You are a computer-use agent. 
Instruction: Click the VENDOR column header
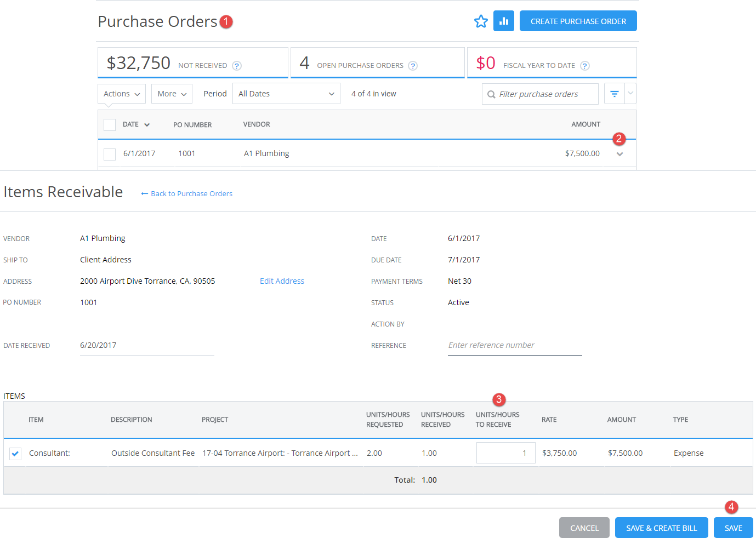257,124
